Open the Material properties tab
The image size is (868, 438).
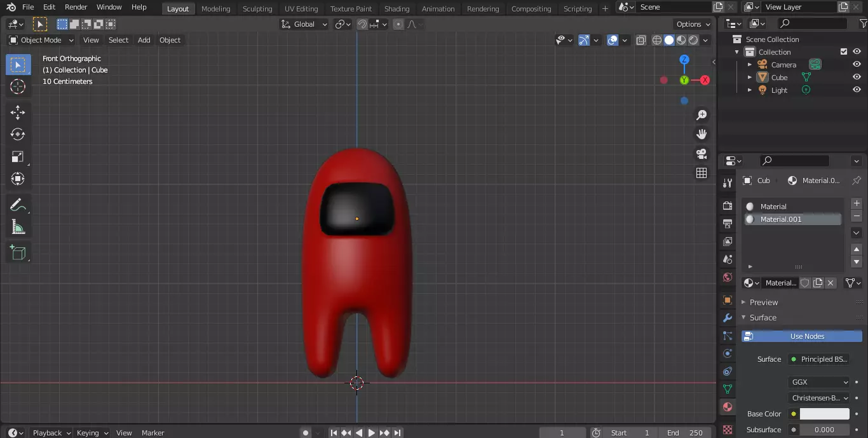pyautogui.click(x=728, y=407)
